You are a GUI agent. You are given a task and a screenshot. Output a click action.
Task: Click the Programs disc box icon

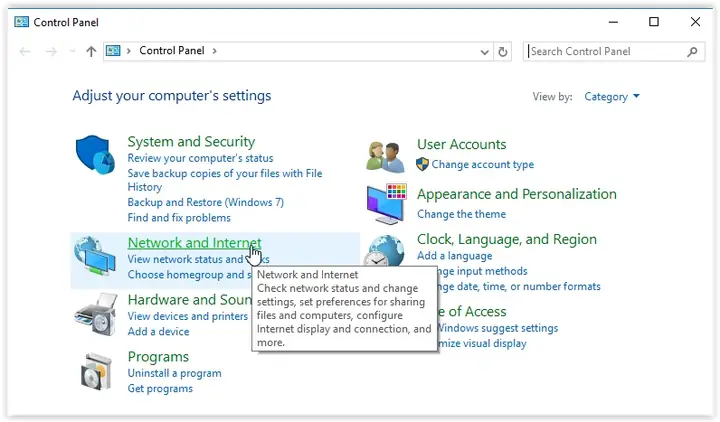point(96,372)
